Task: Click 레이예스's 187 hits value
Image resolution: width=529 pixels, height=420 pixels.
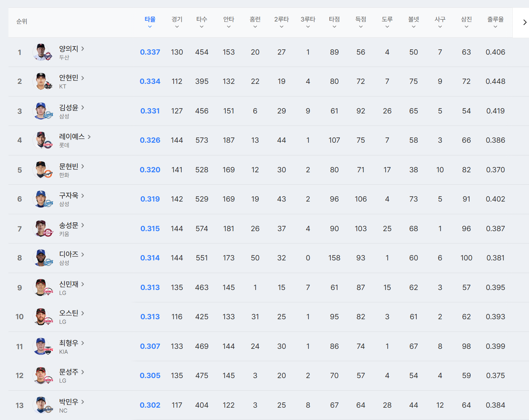Action: click(229, 140)
